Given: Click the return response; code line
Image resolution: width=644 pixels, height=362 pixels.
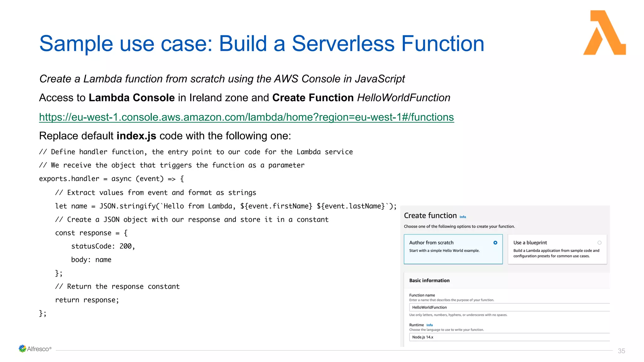Looking at the screenshot, I should click(x=87, y=300).
